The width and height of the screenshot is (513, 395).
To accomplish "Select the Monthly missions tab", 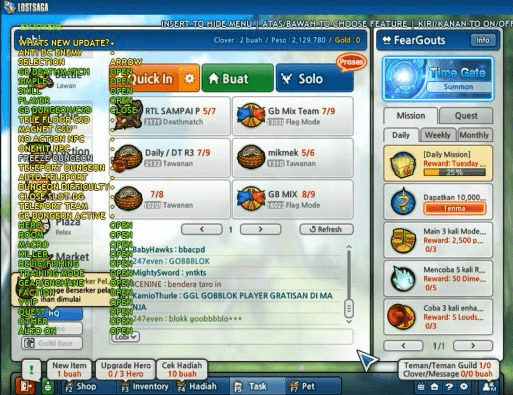I will 474,135.
